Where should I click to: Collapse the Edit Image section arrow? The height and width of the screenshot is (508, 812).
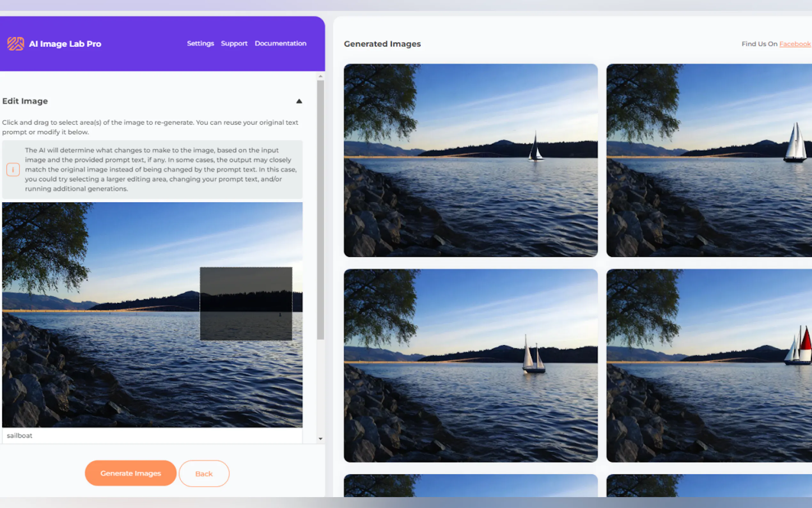tap(299, 101)
